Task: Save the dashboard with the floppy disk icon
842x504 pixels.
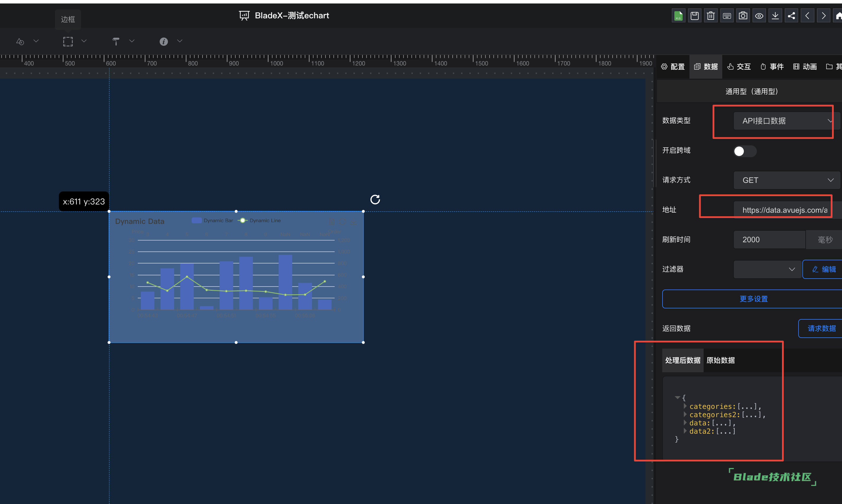Action: [694, 16]
